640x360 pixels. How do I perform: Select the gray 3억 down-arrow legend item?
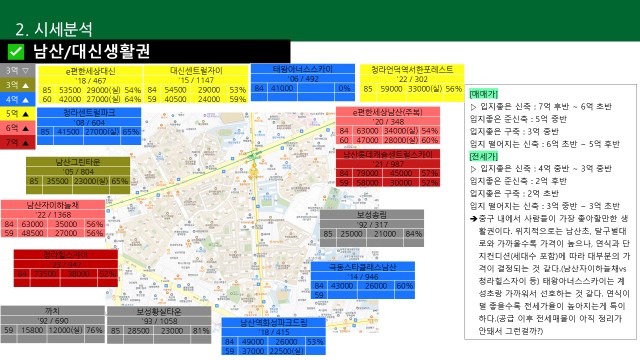[18, 71]
